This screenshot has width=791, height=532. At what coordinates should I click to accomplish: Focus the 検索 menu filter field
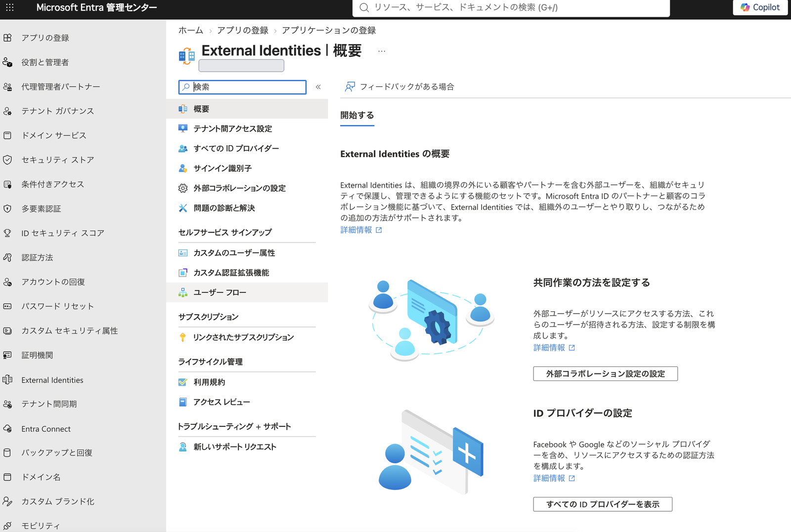[x=242, y=87]
